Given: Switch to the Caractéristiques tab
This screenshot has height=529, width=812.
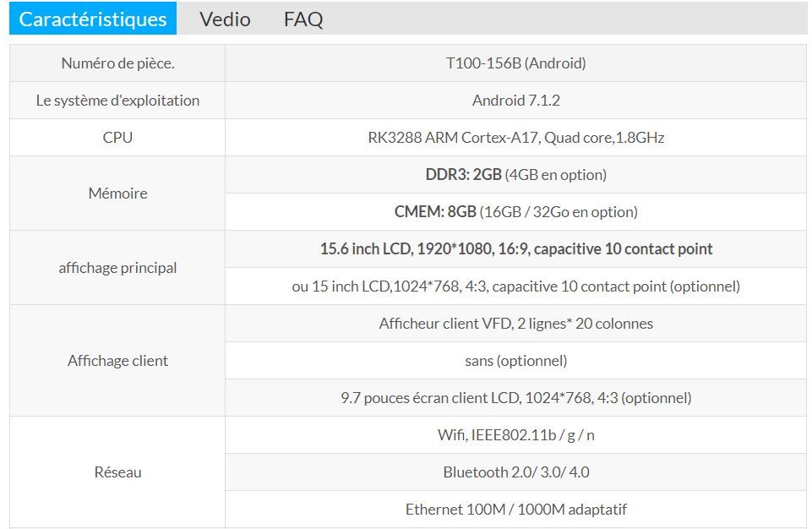Looking at the screenshot, I should 93,19.
